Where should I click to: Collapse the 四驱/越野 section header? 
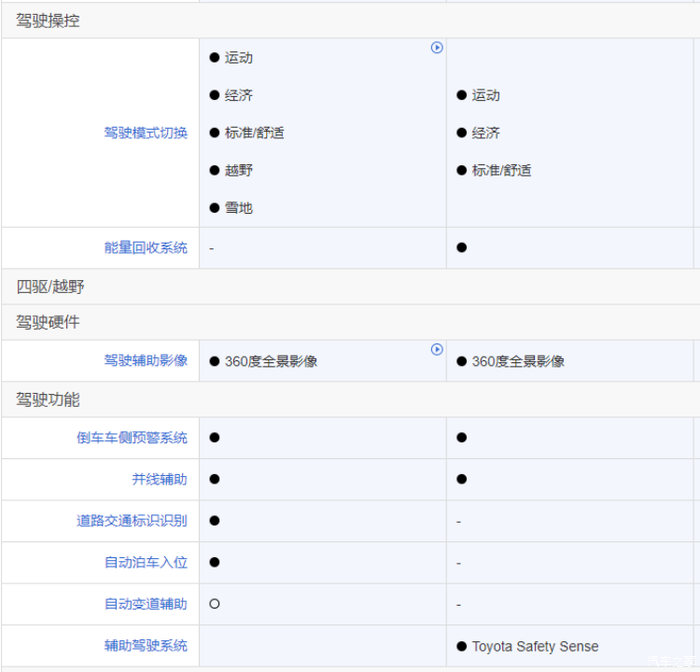50,287
